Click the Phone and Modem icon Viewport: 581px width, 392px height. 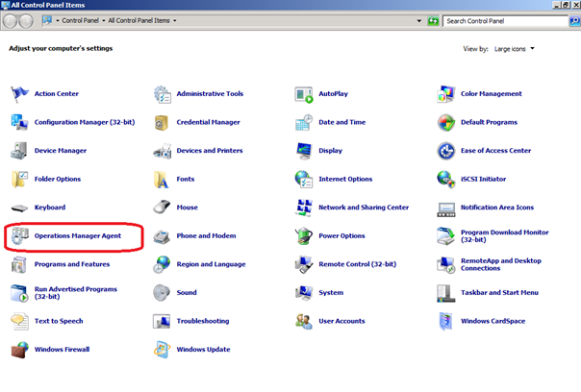click(x=162, y=237)
